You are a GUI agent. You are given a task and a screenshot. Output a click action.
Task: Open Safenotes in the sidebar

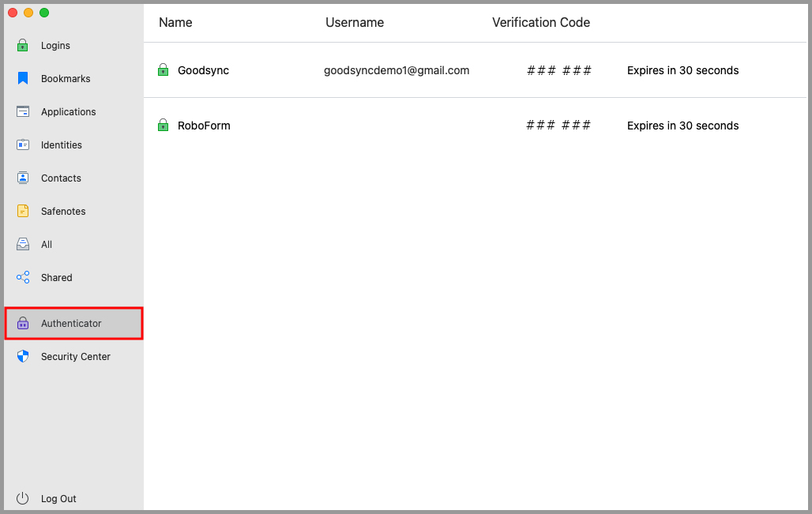pos(63,211)
